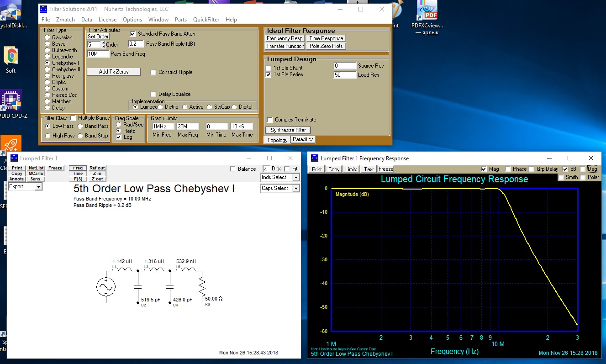The height and width of the screenshot is (364, 606).
Task: Select the Band Pass filter class
Action: click(x=80, y=126)
